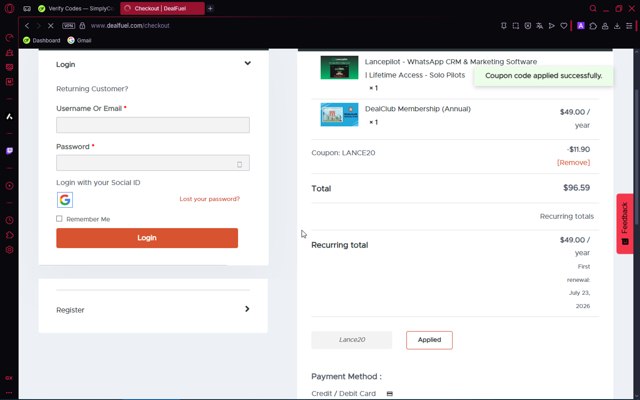Screen dimensions: 640x400
Task: Open sidebar three-dots setup menu
Action: [9, 393]
